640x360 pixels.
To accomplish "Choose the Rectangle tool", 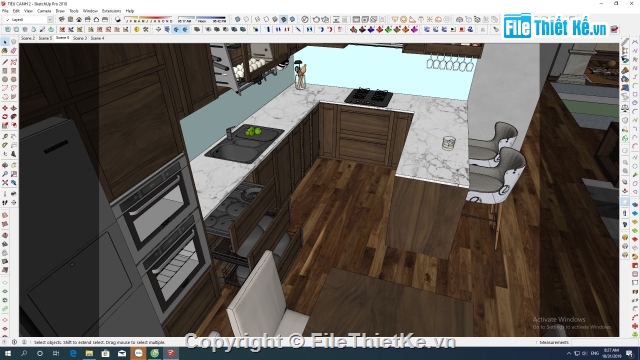I will click(5, 71).
